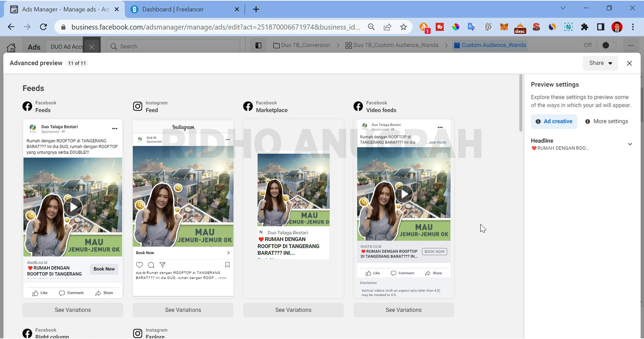Viewport: 644px width, 339px height.
Task: Click see more in Video feeds ad text
Action: [x=437, y=142]
